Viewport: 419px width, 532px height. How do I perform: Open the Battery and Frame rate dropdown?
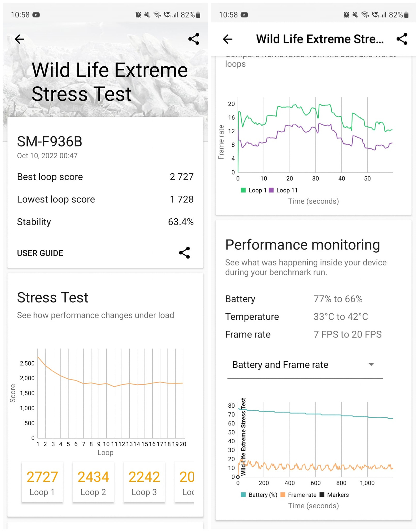(x=305, y=365)
